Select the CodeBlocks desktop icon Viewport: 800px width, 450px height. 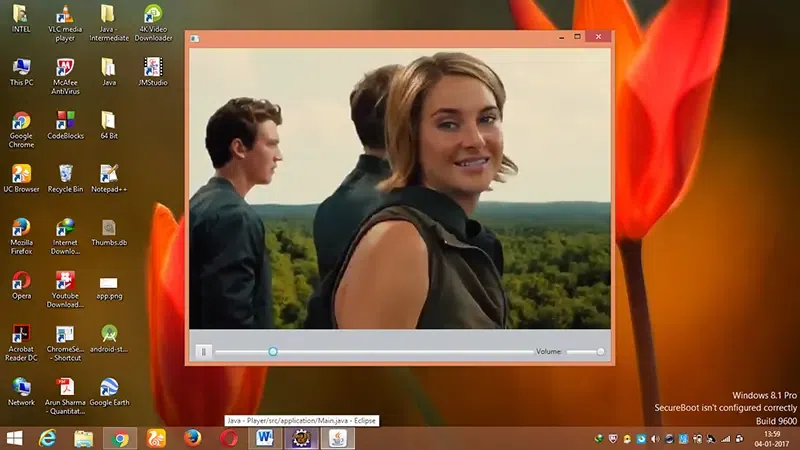coord(65,126)
